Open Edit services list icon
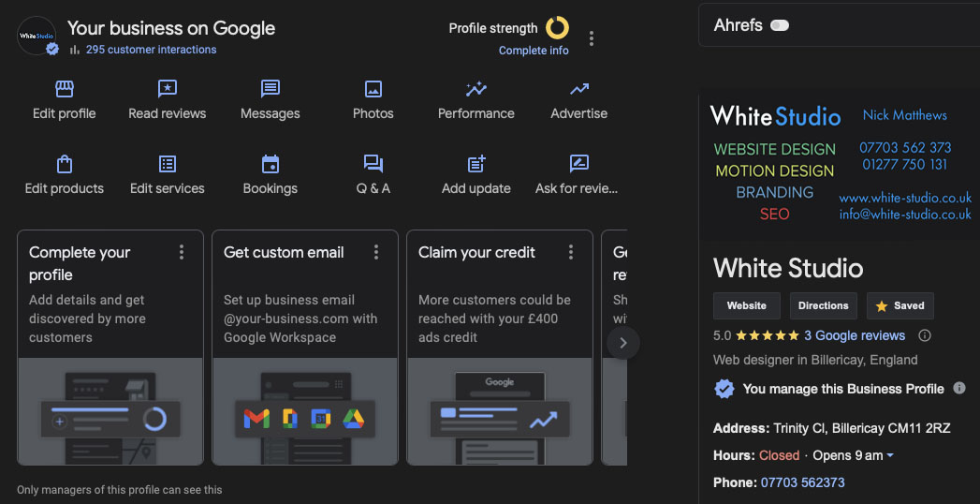The image size is (980, 504). 167,164
